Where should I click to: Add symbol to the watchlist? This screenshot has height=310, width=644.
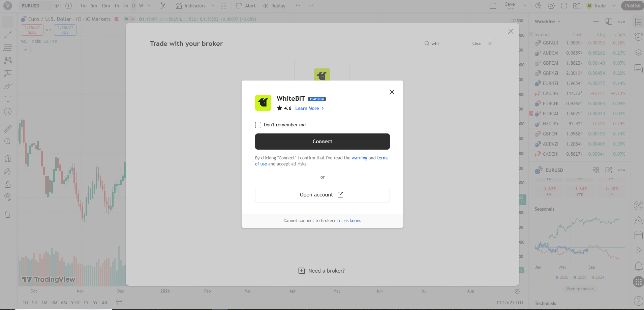point(596,22)
